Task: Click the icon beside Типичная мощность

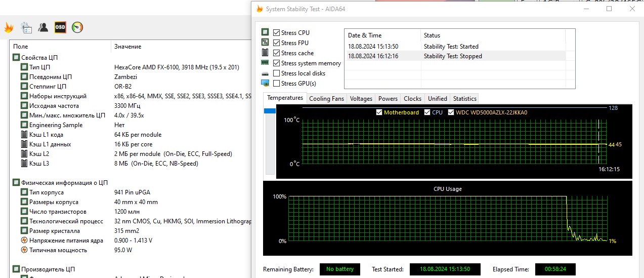Action: coord(24,250)
